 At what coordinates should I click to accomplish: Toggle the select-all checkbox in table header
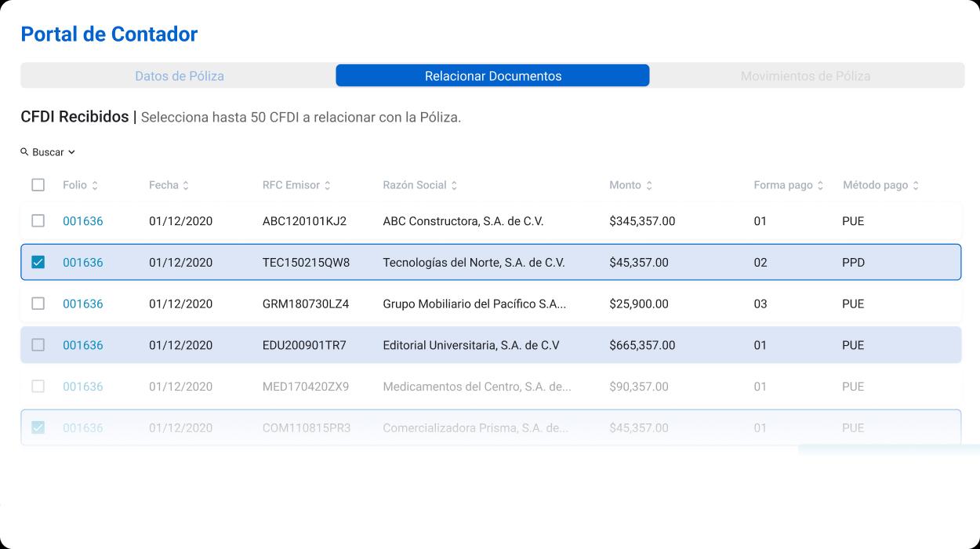(38, 185)
